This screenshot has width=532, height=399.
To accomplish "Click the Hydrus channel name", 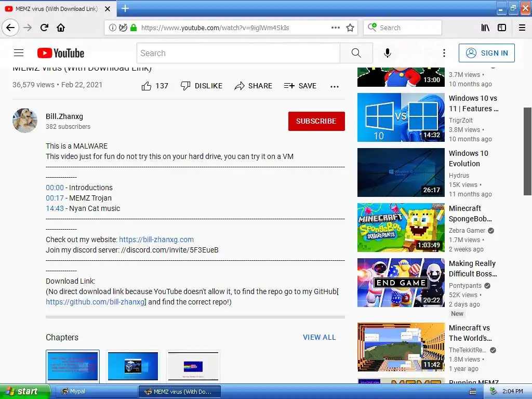I will [x=459, y=176].
